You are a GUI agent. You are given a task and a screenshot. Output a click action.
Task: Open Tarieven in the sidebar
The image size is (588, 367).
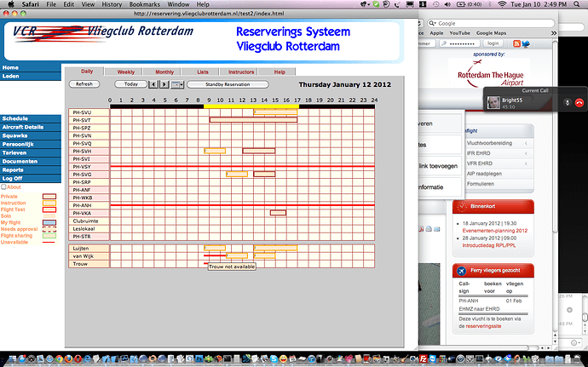click(x=31, y=153)
